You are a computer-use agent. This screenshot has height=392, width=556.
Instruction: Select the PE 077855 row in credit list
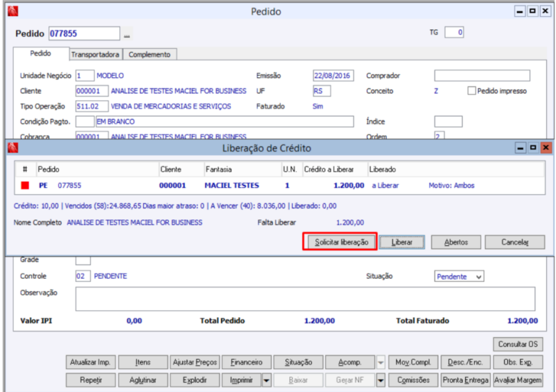click(279, 185)
